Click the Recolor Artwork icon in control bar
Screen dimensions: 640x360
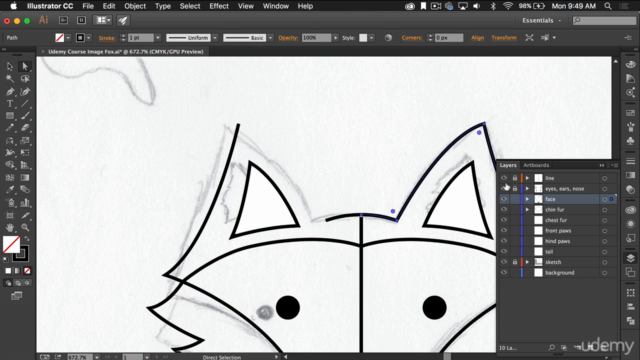pyautogui.click(x=388, y=38)
